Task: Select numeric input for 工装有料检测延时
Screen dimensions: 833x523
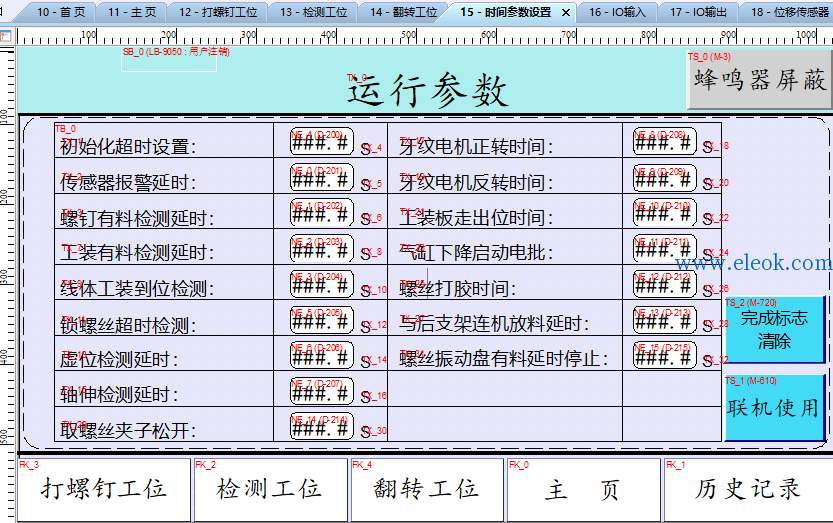Action: point(322,248)
